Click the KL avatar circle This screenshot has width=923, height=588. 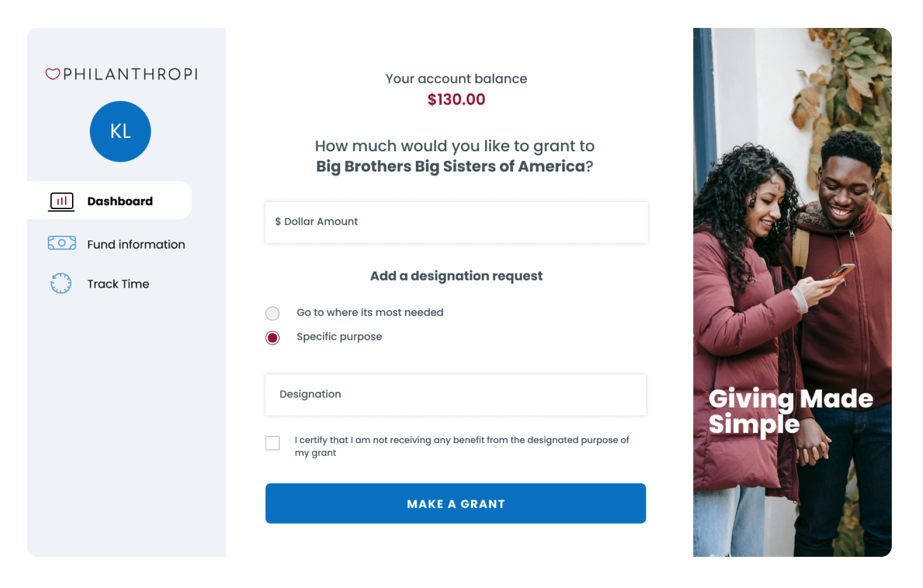[120, 131]
